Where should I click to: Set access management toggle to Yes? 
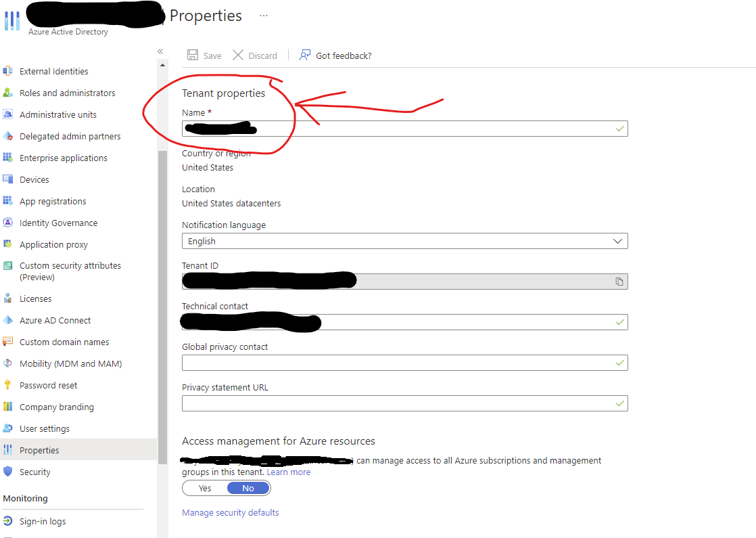point(205,489)
